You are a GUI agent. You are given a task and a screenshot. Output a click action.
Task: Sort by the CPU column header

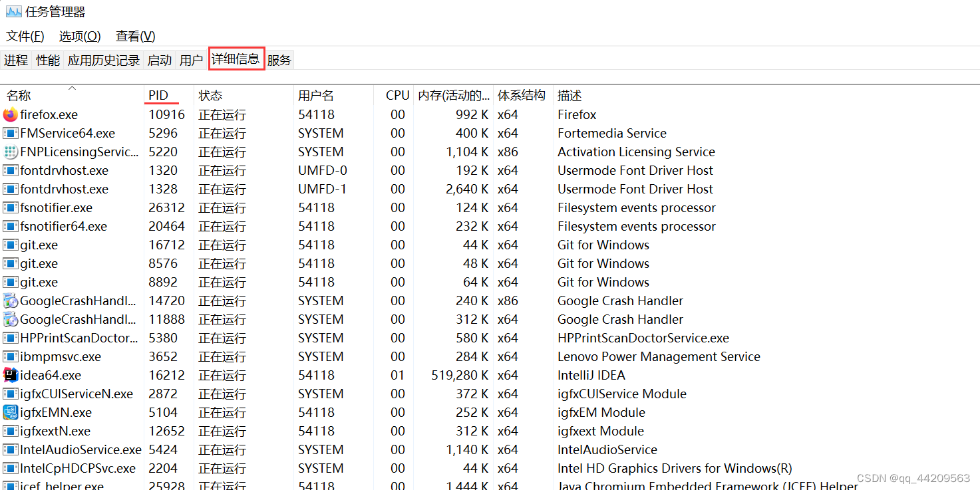coord(394,95)
